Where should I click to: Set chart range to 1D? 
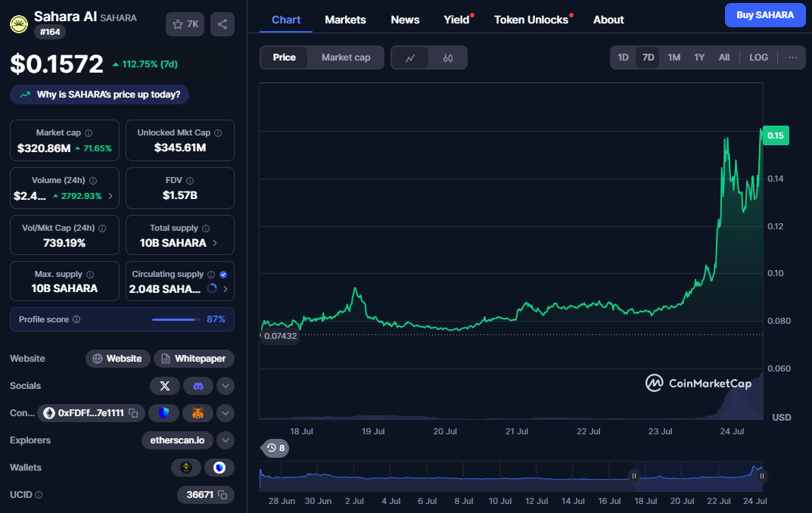click(x=623, y=58)
